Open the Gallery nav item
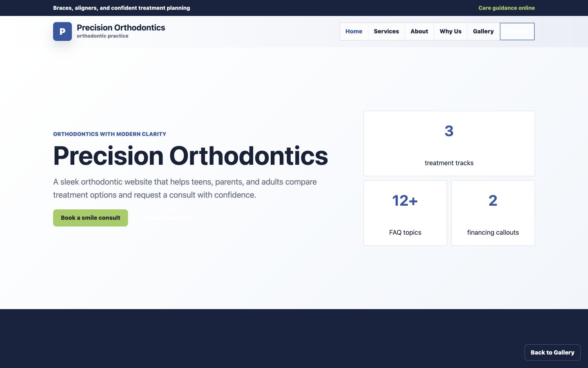 (483, 31)
